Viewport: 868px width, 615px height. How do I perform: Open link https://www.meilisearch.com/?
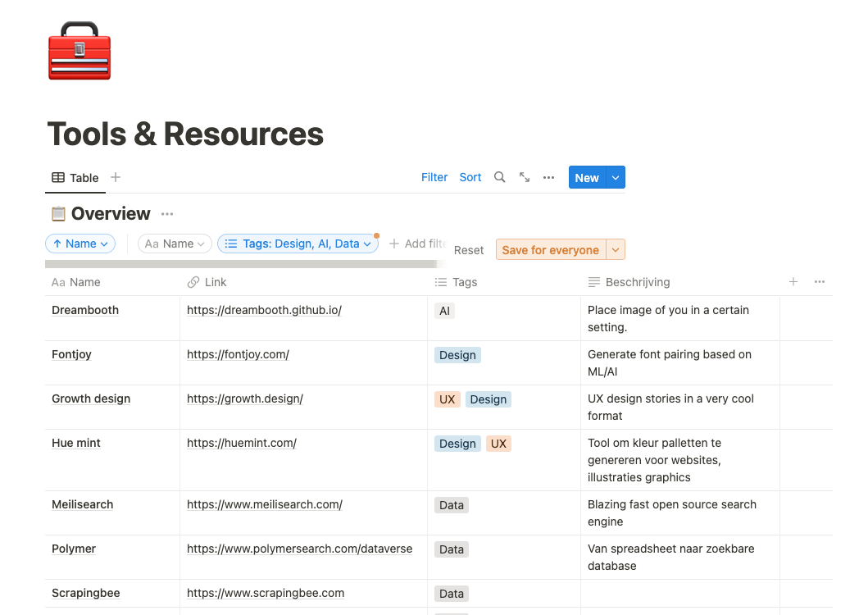tap(265, 505)
